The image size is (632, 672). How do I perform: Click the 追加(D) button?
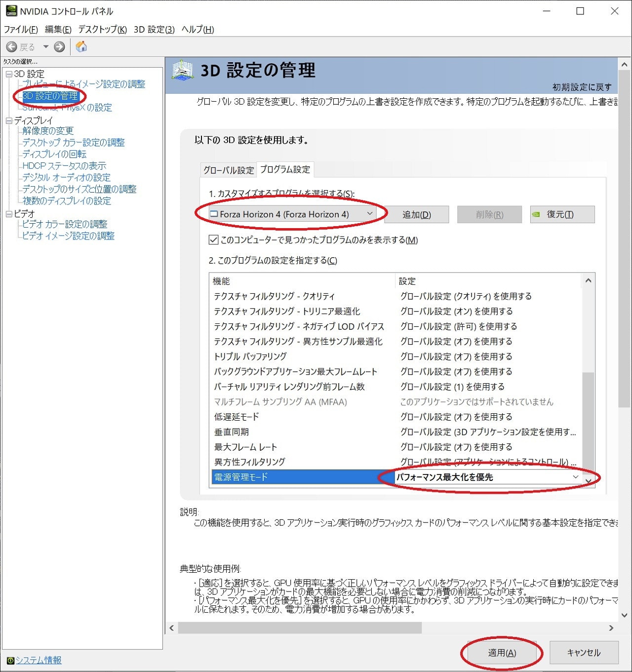click(417, 215)
